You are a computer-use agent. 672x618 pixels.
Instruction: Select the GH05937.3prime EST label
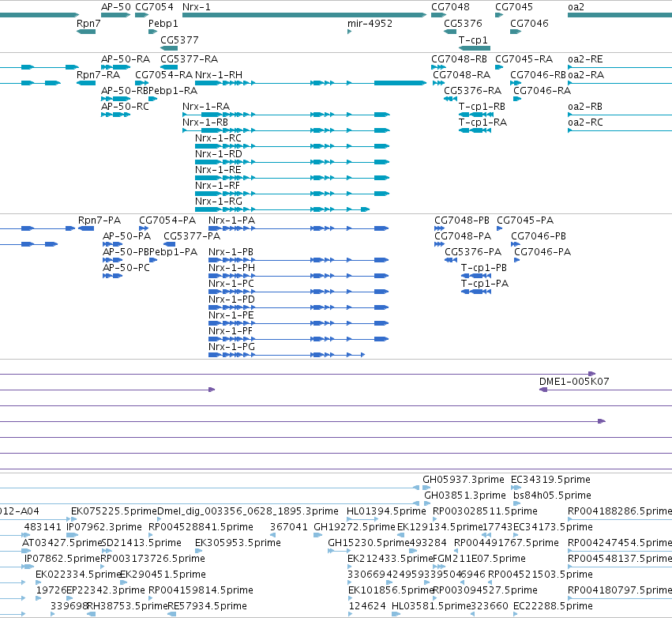464,479
